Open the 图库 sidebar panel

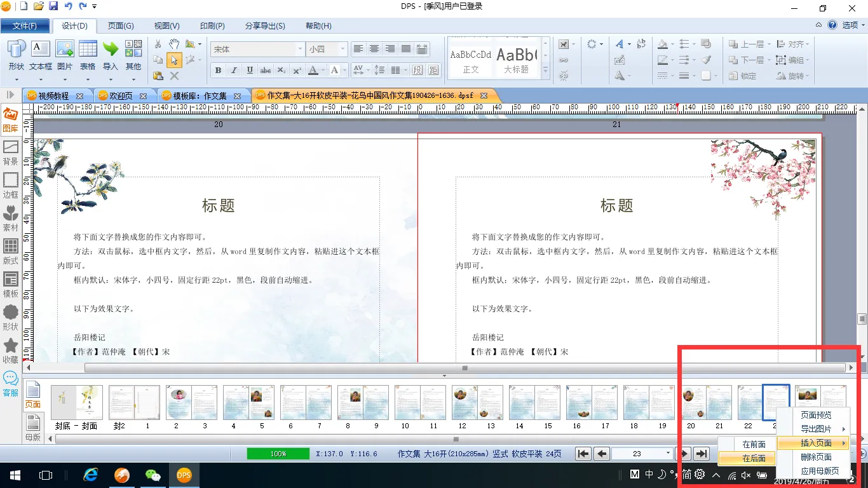10,119
